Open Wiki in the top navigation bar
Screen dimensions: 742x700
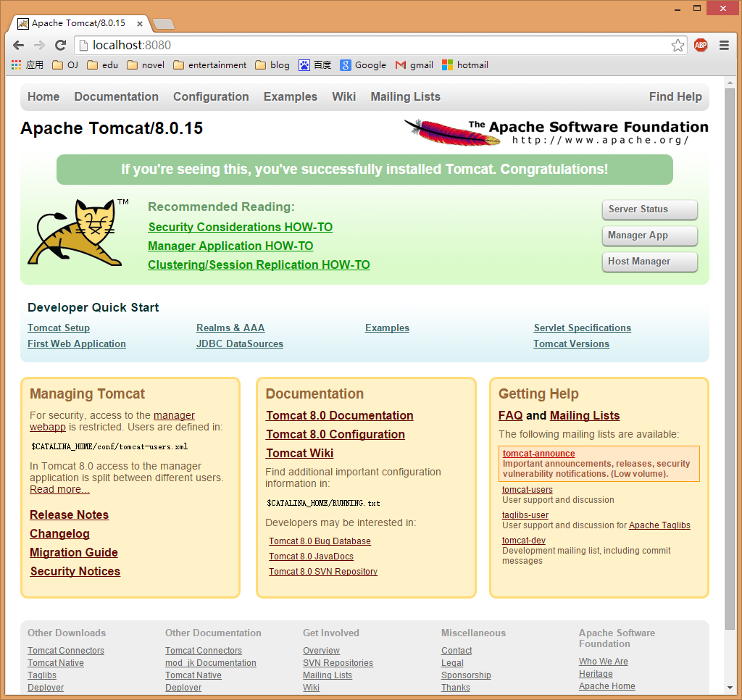point(344,96)
